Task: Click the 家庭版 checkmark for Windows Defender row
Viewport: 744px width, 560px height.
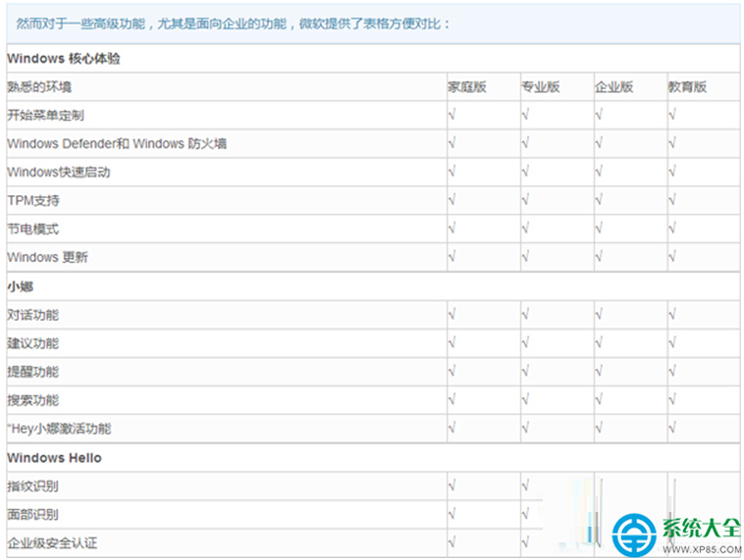Action: point(452,143)
